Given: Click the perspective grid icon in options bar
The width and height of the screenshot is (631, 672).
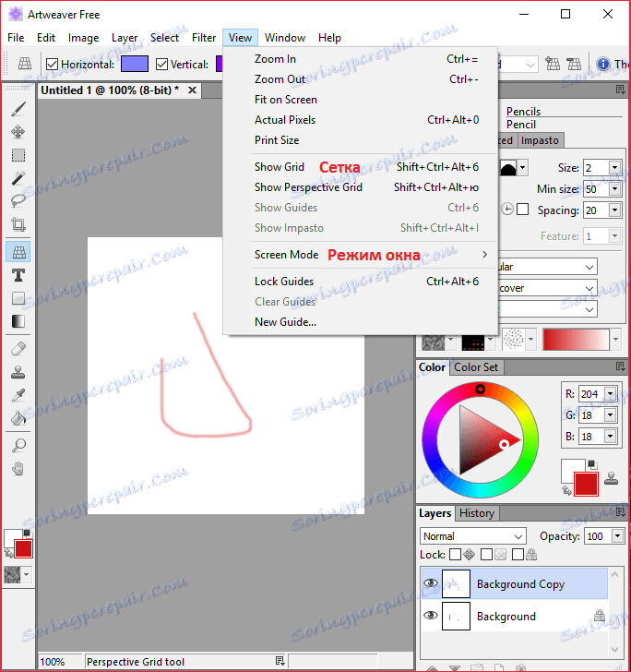Looking at the screenshot, I should [x=24, y=65].
